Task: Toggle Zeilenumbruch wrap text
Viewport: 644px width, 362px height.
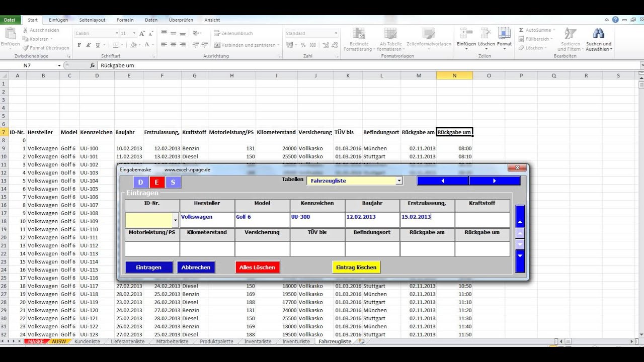Action: tap(233, 33)
